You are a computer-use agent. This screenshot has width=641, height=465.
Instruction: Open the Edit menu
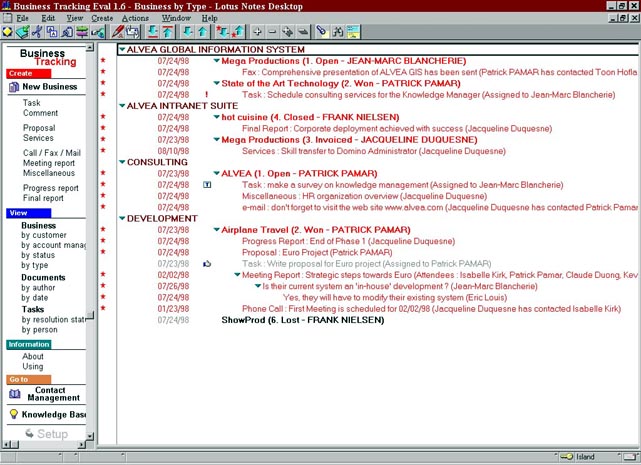(x=48, y=18)
